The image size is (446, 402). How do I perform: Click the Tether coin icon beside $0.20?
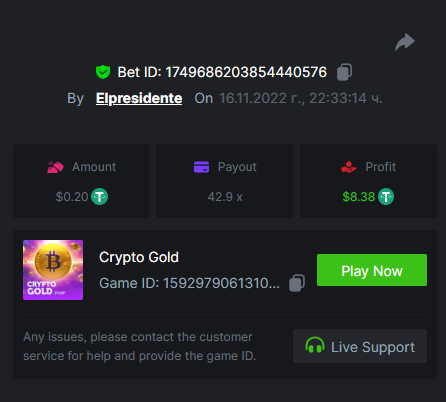click(100, 196)
